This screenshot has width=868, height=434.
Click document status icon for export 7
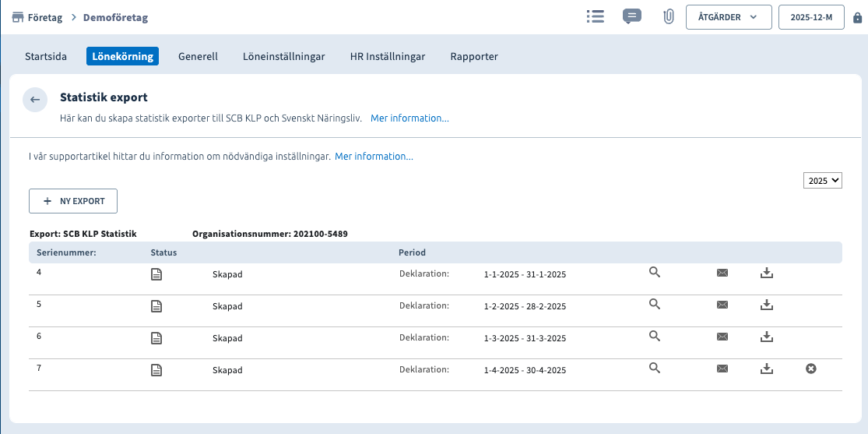coord(156,370)
